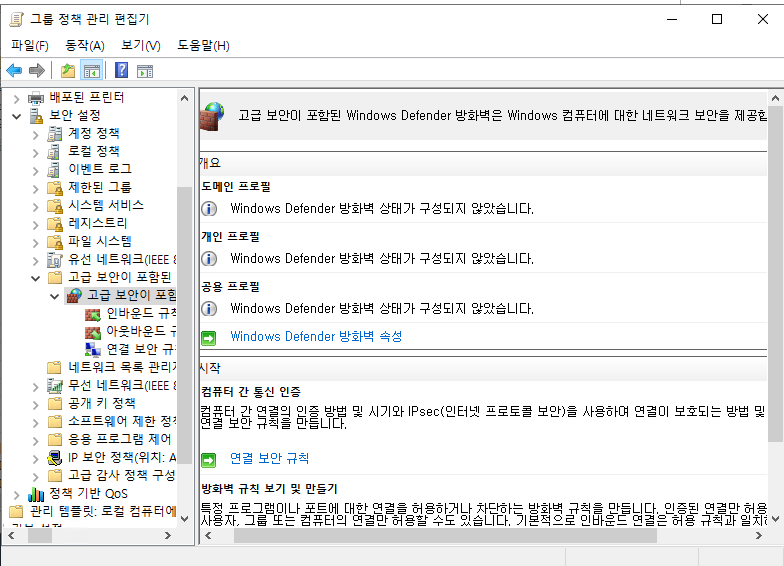Click the Up one level folder icon
The image size is (784, 566).
tap(68, 70)
